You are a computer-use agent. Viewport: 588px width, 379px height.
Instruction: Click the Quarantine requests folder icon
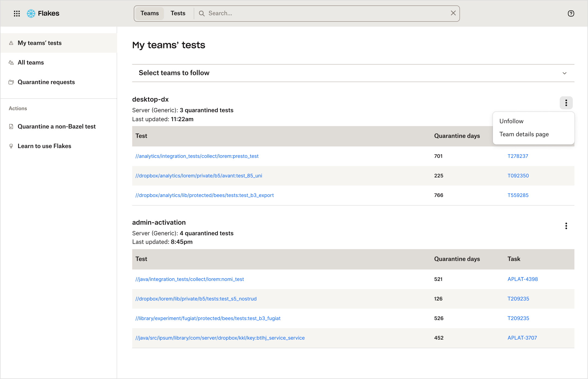click(11, 82)
